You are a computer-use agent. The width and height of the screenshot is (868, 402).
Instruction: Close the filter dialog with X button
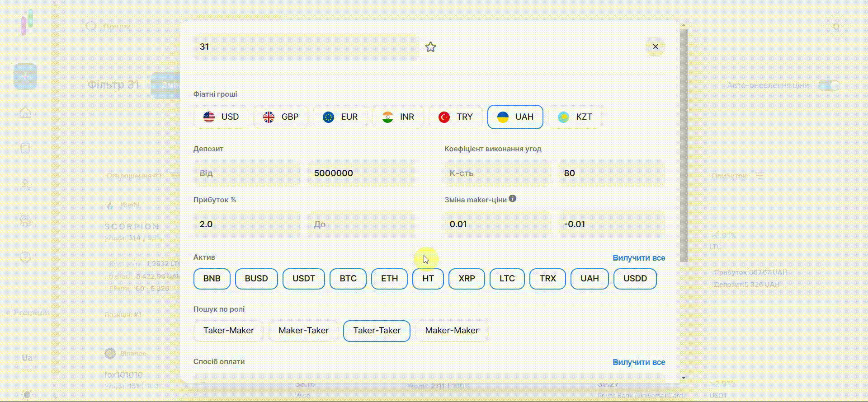click(655, 47)
